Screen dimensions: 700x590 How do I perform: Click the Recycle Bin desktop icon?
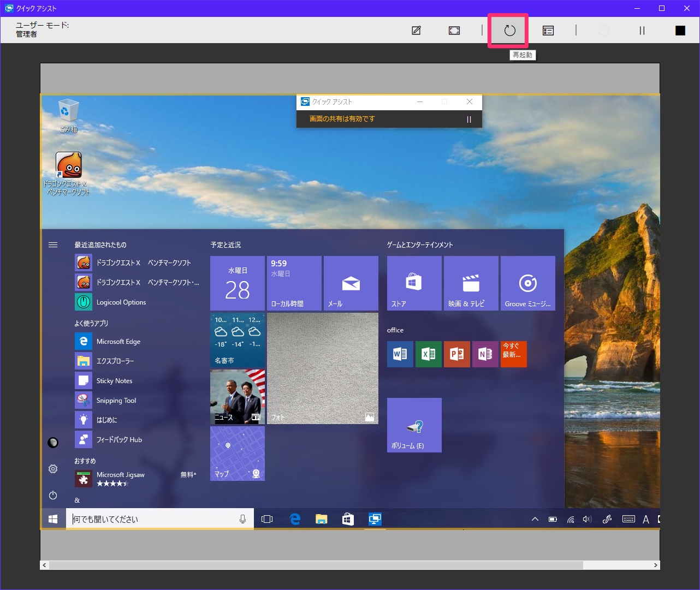click(x=68, y=116)
